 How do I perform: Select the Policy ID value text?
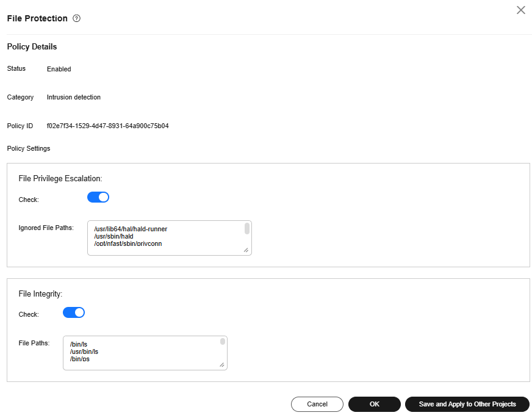pos(107,126)
